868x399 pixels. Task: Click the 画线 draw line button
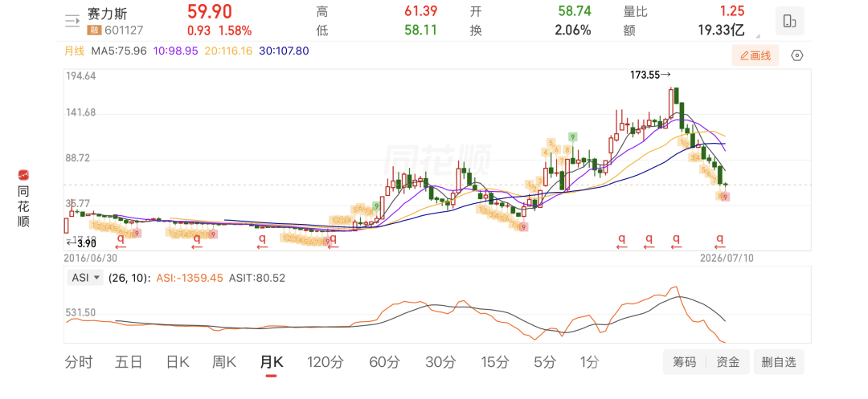[x=755, y=55]
